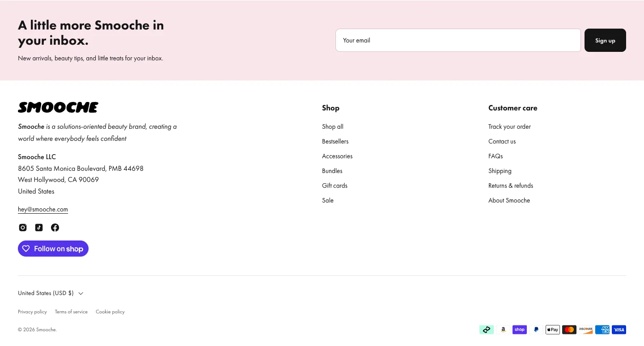The width and height of the screenshot is (644, 346).
Task: Open Smooche's Facebook page
Action: click(x=55, y=228)
